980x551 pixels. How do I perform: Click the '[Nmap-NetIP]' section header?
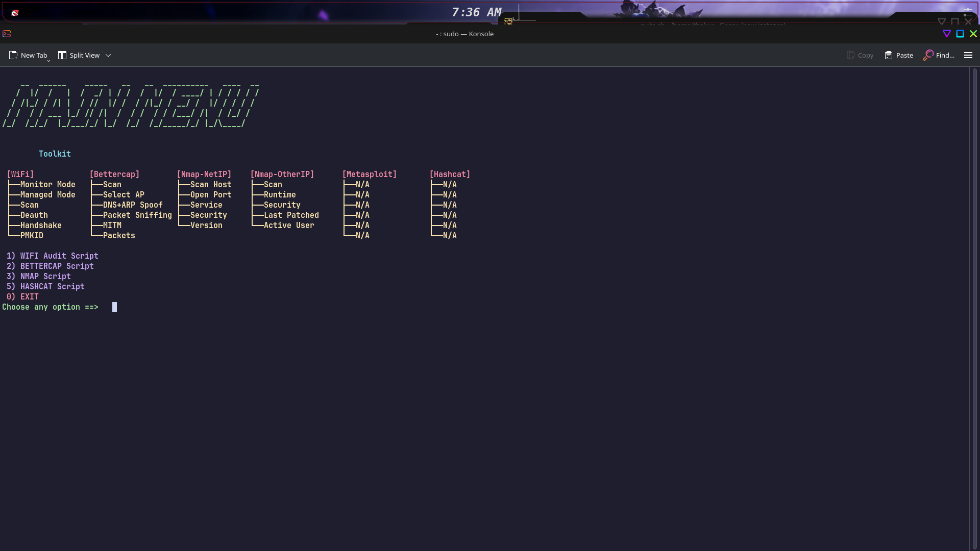pyautogui.click(x=204, y=174)
